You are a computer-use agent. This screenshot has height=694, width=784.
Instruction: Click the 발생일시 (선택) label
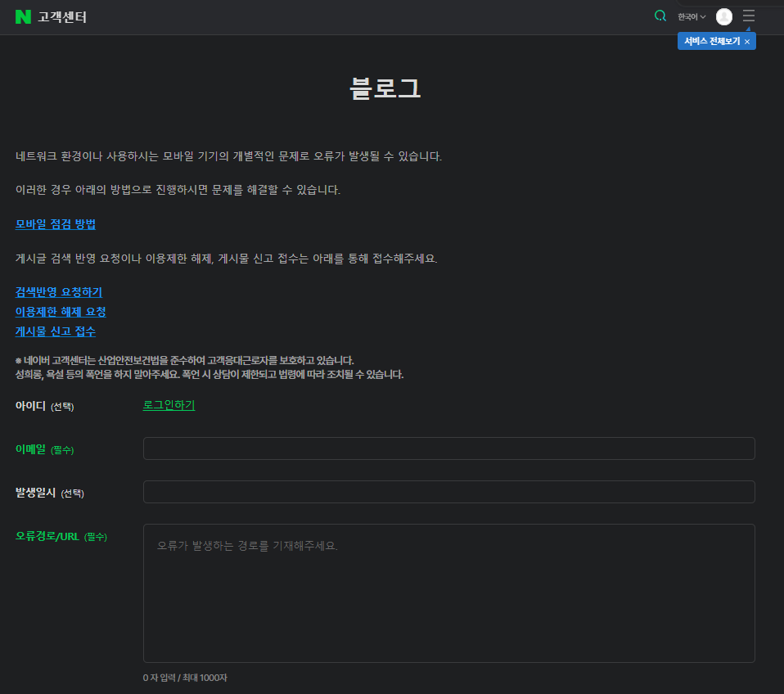pyautogui.click(x=49, y=493)
